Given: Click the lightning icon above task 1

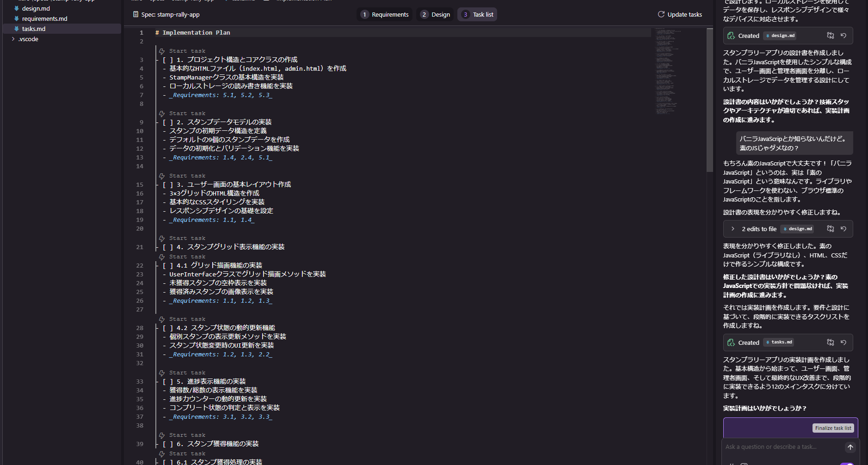Looking at the screenshot, I should (162, 51).
